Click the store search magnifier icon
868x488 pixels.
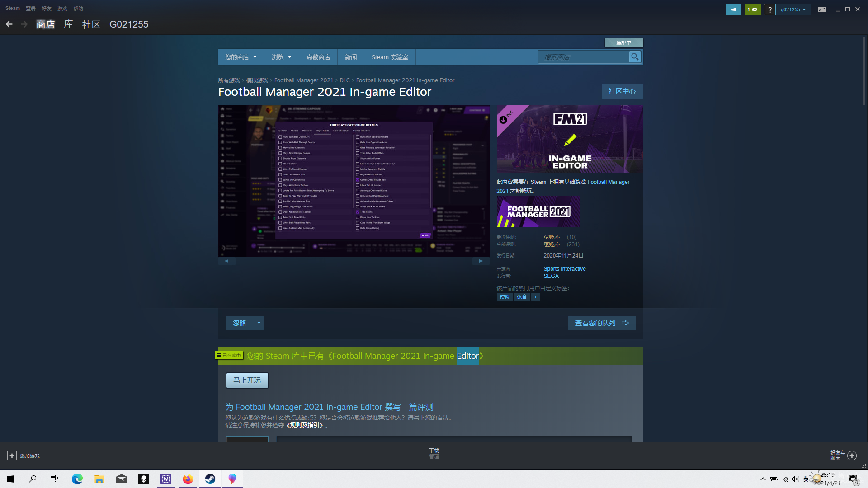[x=635, y=57]
